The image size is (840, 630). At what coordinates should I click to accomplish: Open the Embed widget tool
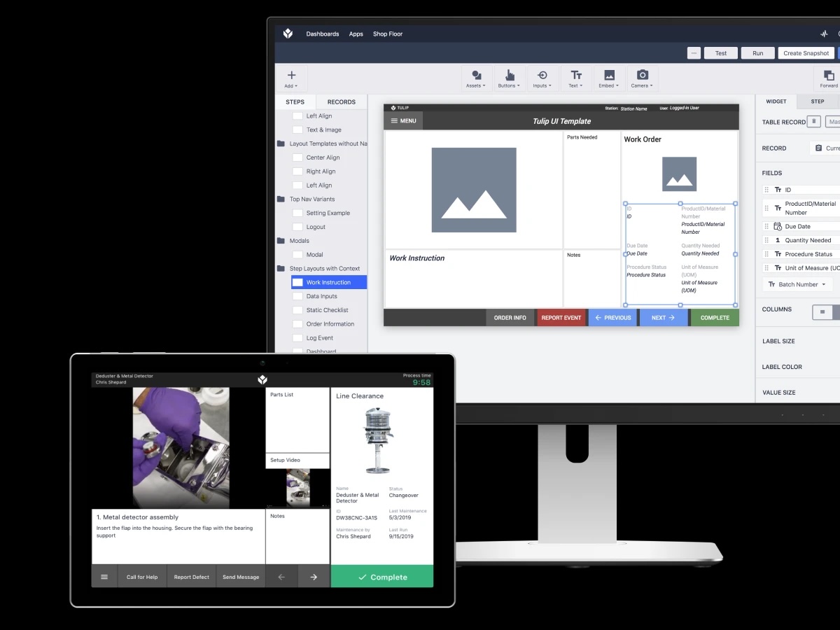609,78
